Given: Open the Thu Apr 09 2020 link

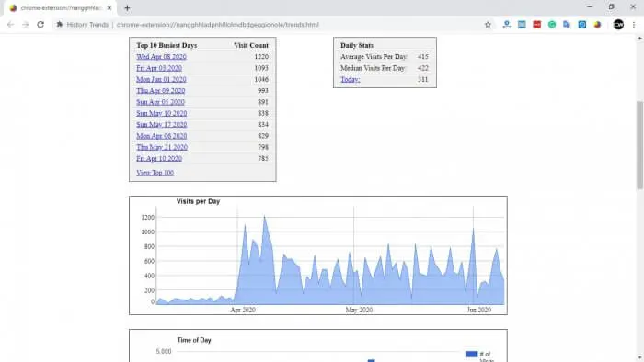Looking at the screenshot, I should point(161,91).
